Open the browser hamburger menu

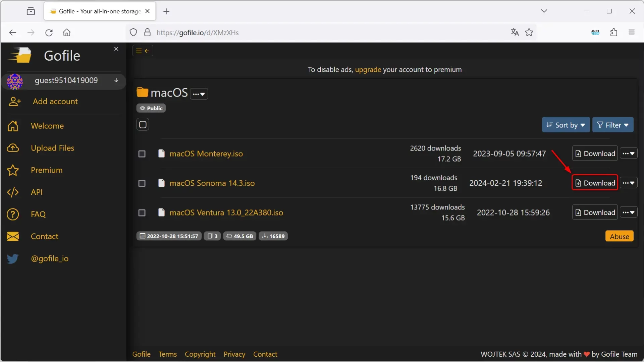[632, 32]
